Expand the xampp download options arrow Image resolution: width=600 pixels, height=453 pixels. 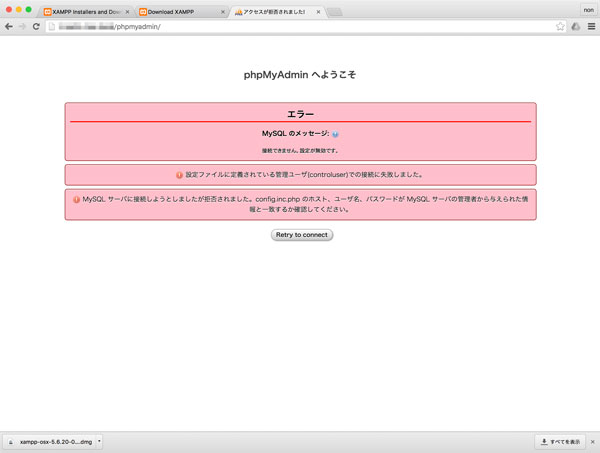[x=99, y=442]
